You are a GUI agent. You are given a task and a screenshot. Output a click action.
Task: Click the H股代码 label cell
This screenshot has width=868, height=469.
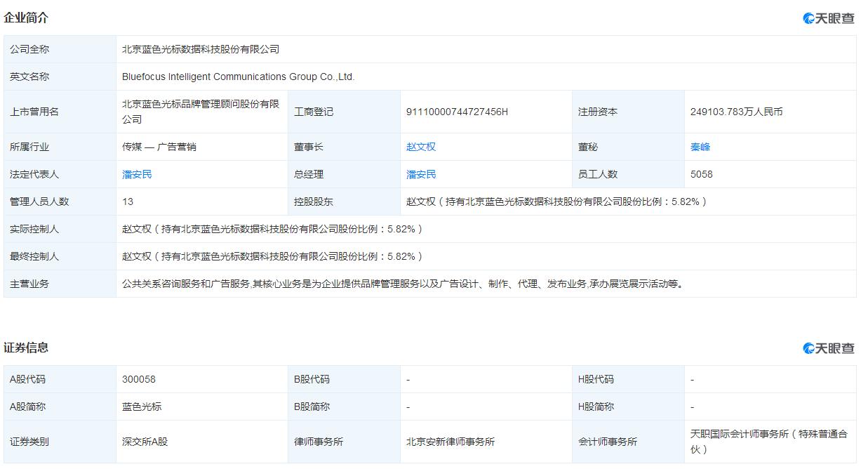(x=629, y=379)
